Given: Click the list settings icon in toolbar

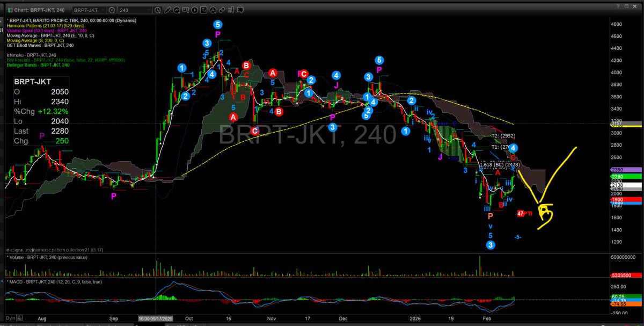Looking at the screenshot, I should coord(231,10).
